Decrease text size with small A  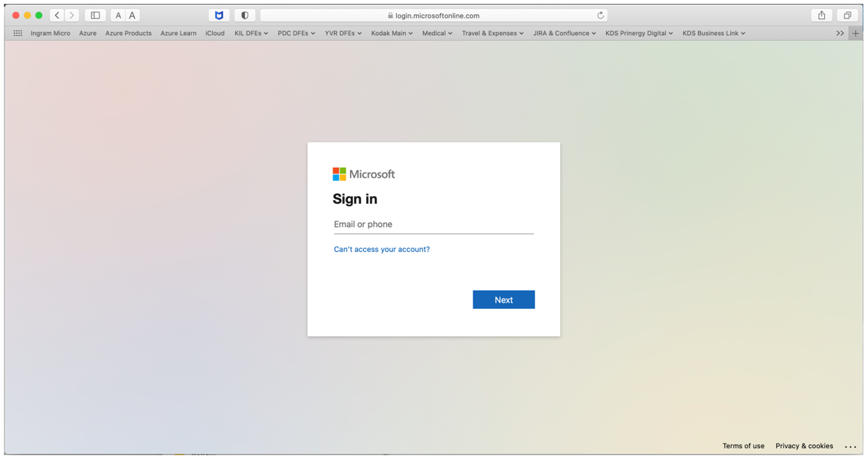point(118,15)
